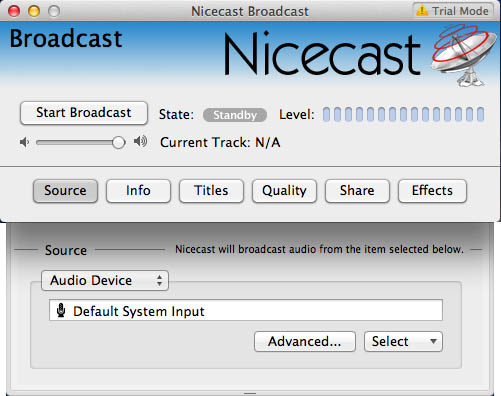
Task: Show the Effects tab
Action: 432,191
